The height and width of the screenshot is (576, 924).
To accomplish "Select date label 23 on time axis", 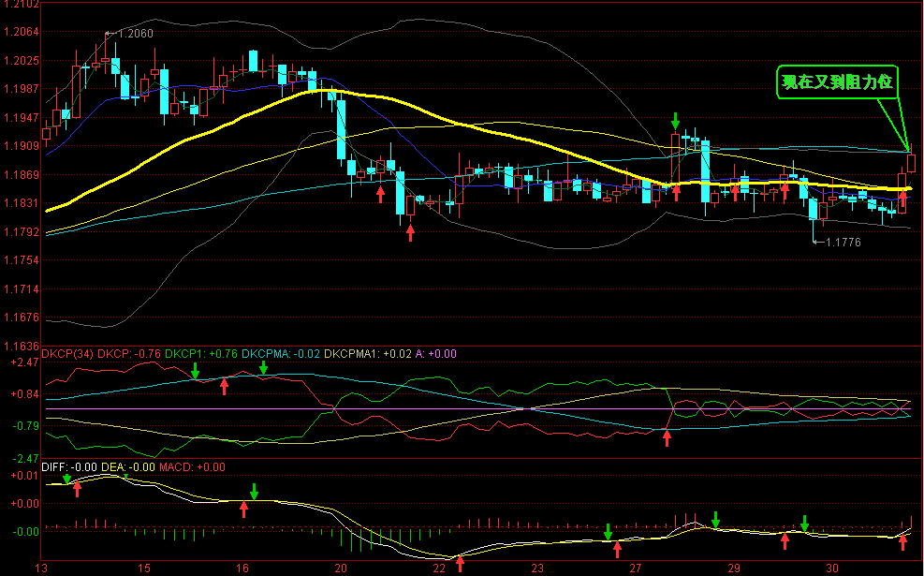I will 536,569.
